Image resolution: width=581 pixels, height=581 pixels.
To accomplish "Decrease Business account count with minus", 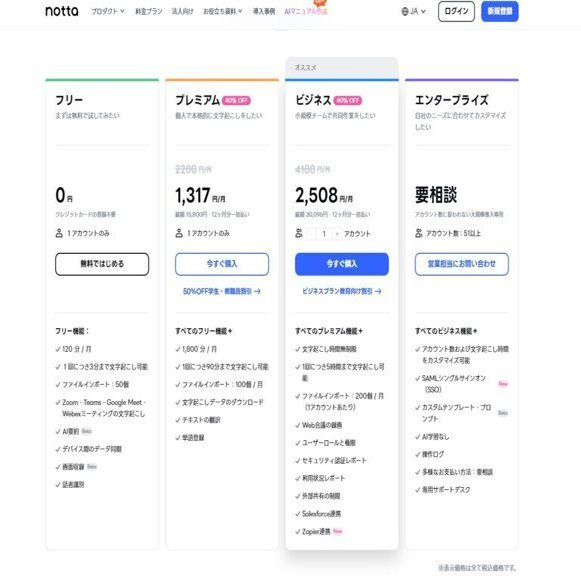I will (312, 234).
